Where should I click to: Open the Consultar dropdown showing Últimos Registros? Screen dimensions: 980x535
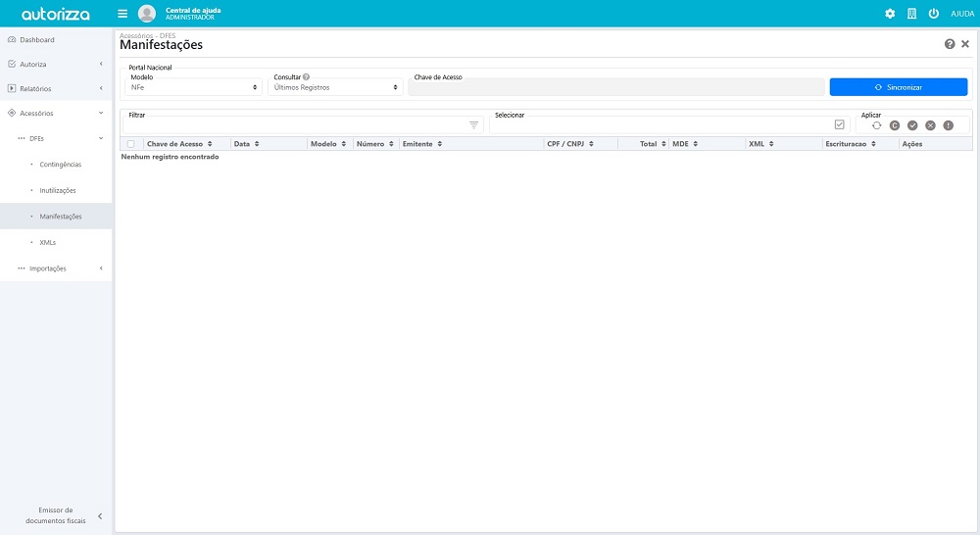tap(335, 87)
